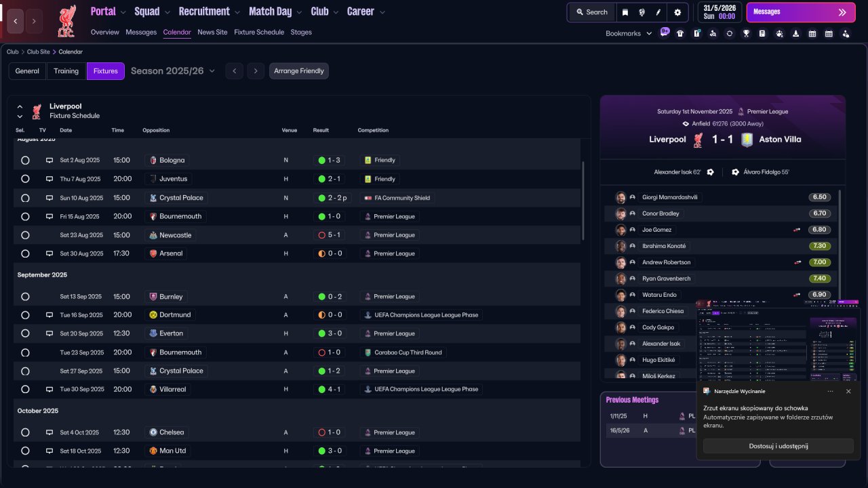The width and height of the screenshot is (868, 488).
Task: Open the world globe icon in the header
Action: [642, 12]
